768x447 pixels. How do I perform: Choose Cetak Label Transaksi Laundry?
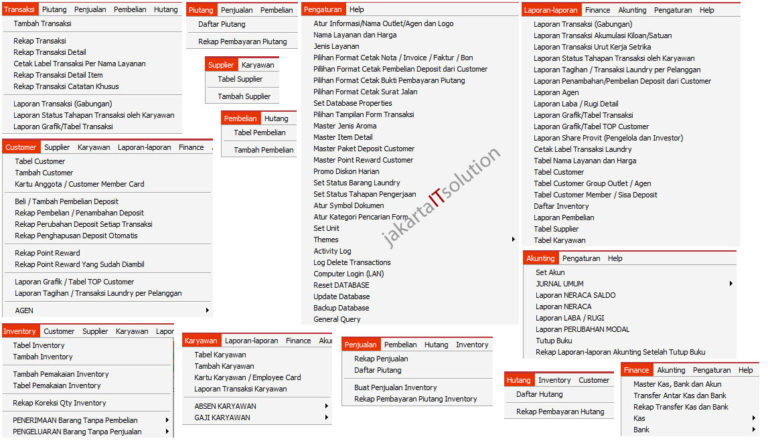click(582, 149)
